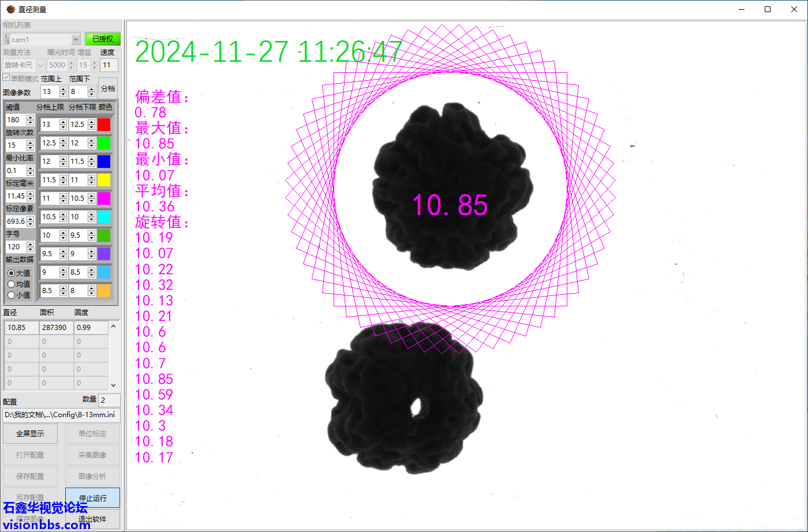Image resolution: width=808 pixels, height=532 pixels.
Task: Click the timestamp 2024-11-27 11:26:47
Action: tap(268, 53)
